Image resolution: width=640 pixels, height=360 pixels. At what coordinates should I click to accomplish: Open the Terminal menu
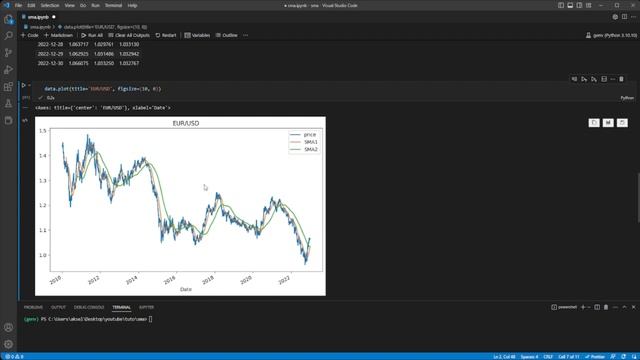coord(113,5)
